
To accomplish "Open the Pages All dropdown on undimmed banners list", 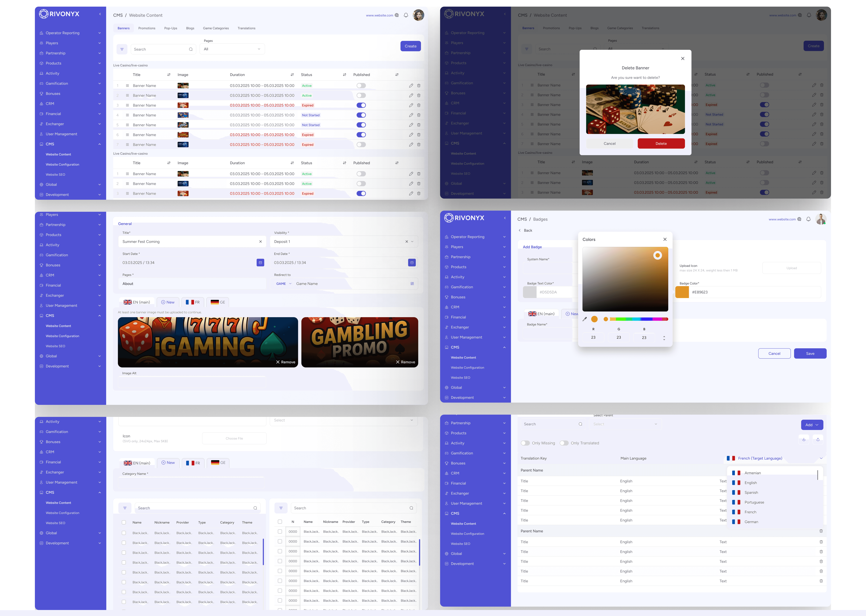I will [232, 49].
